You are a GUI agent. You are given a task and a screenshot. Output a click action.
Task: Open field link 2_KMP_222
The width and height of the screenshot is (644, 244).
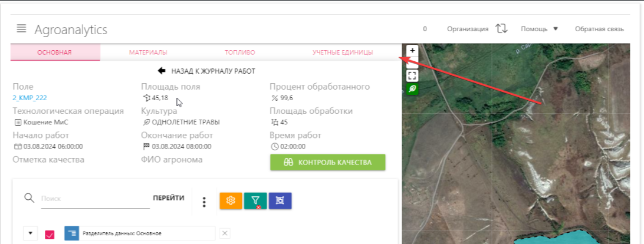click(29, 98)
